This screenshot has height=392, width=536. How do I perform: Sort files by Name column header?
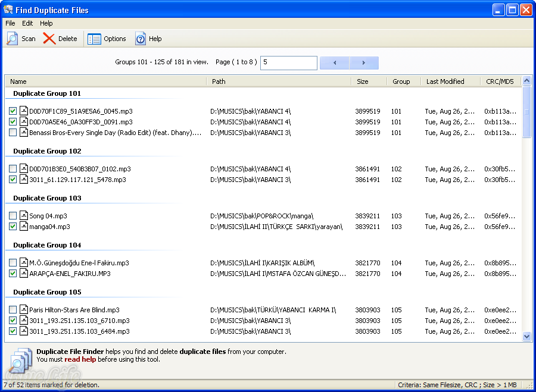[18, 81]
